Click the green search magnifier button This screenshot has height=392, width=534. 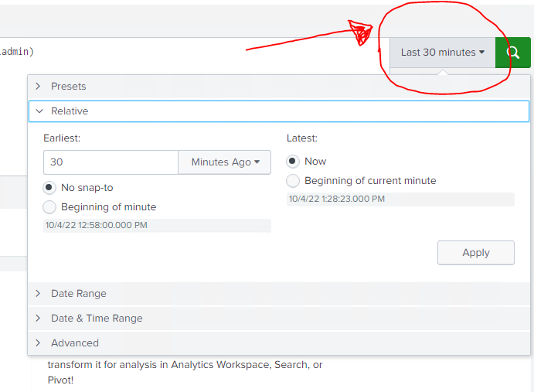coord(513,53)
